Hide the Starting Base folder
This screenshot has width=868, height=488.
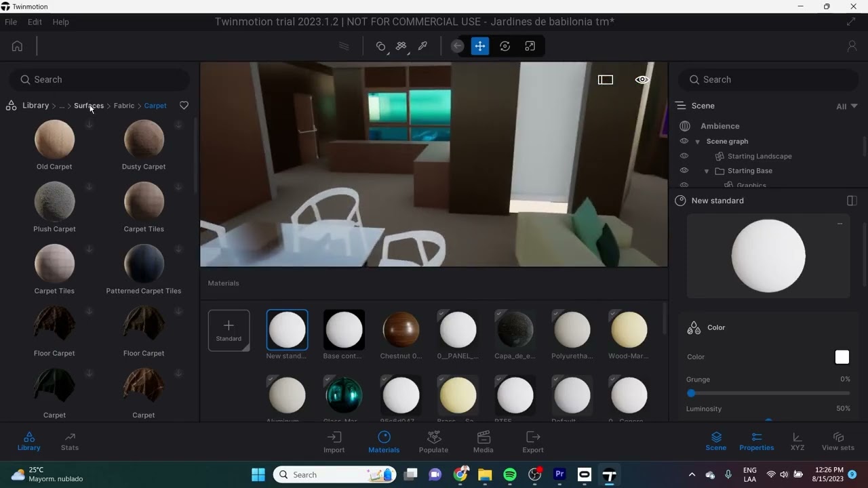684,171
